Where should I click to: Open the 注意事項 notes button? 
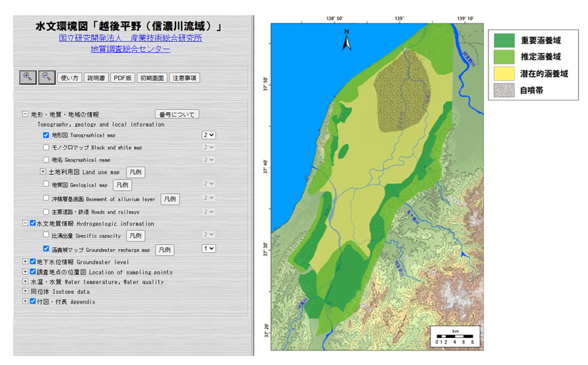(x=184, y=78)
